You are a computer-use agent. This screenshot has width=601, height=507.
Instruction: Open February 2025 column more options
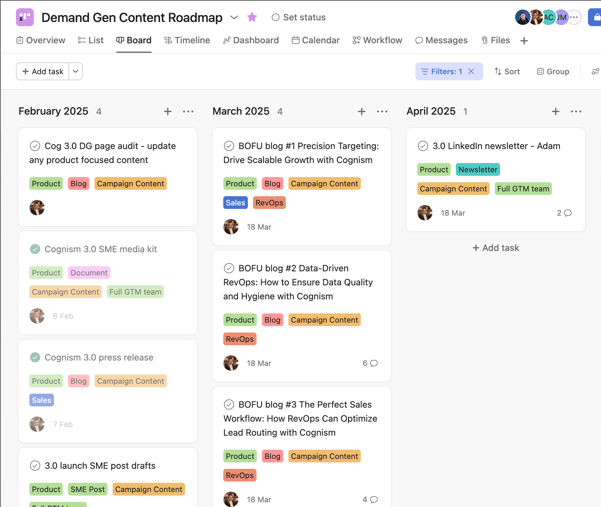coord(188,112)
